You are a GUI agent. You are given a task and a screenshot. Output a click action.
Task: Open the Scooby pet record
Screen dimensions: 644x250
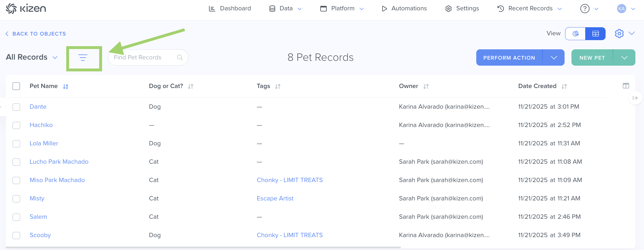tap(40, 235)
